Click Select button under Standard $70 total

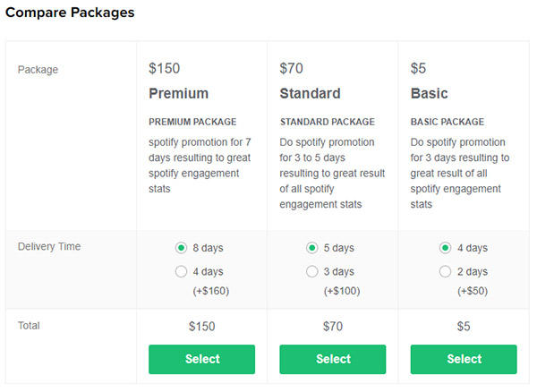(x=333, y=359)
